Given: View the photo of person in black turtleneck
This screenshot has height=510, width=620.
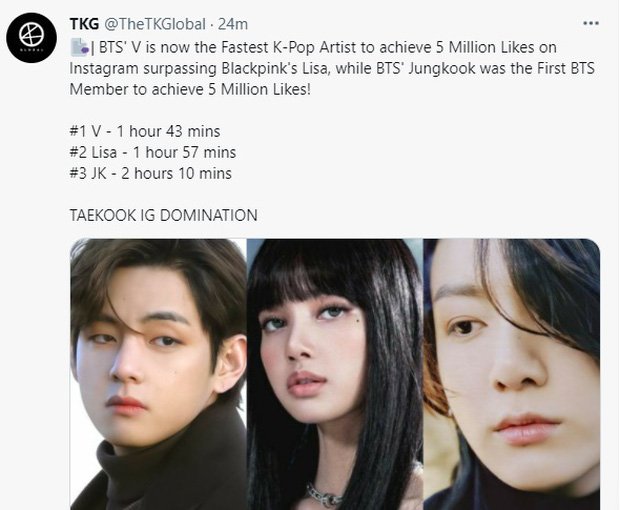Looking at the screenshot, I should pyautogui.click(x=158, y=374).
